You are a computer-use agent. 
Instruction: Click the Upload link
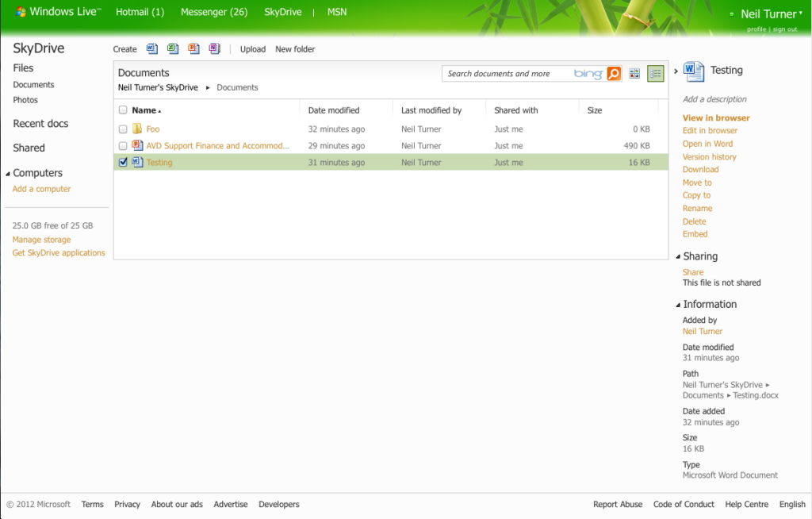click(x=252, y=48)
